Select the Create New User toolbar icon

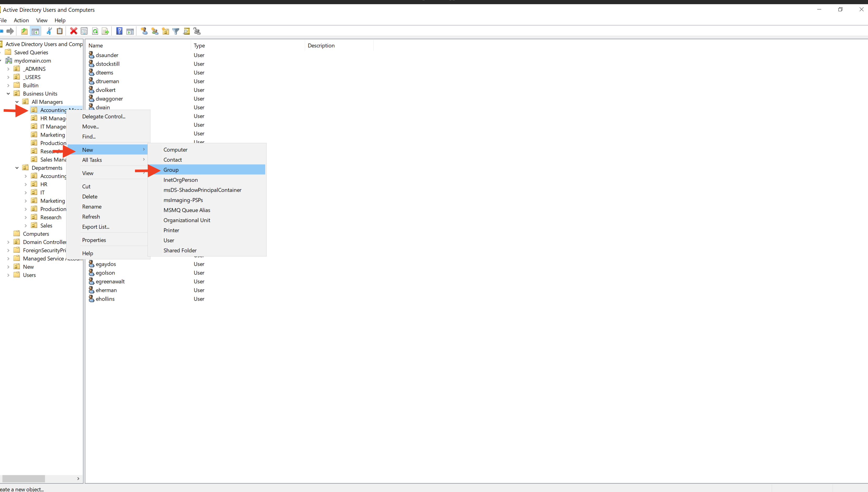[x=144, y=31]
